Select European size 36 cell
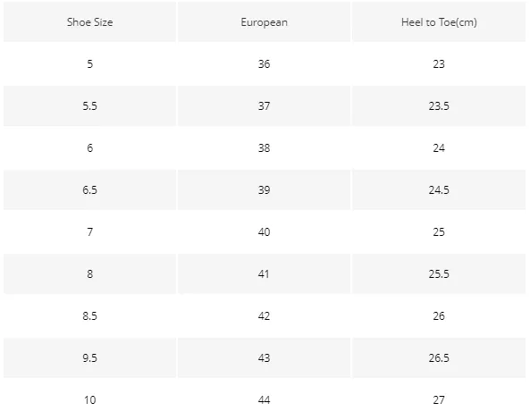 pyautogui.click(x=264, y=63)
